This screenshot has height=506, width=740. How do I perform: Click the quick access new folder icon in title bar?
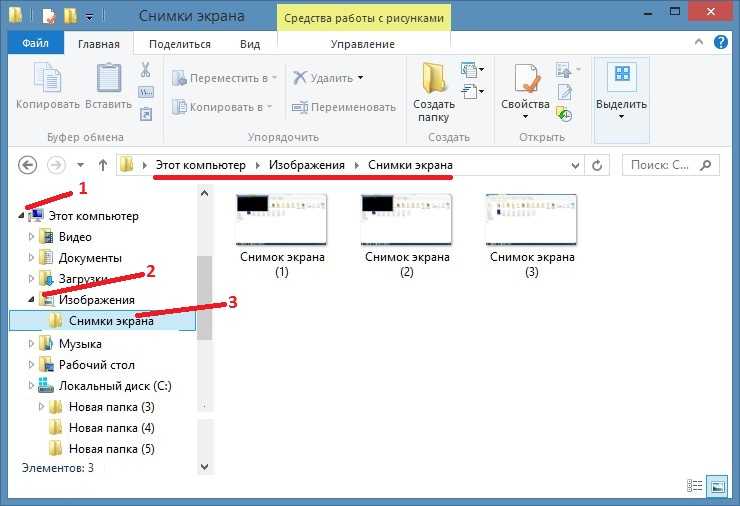coord(70,16)
